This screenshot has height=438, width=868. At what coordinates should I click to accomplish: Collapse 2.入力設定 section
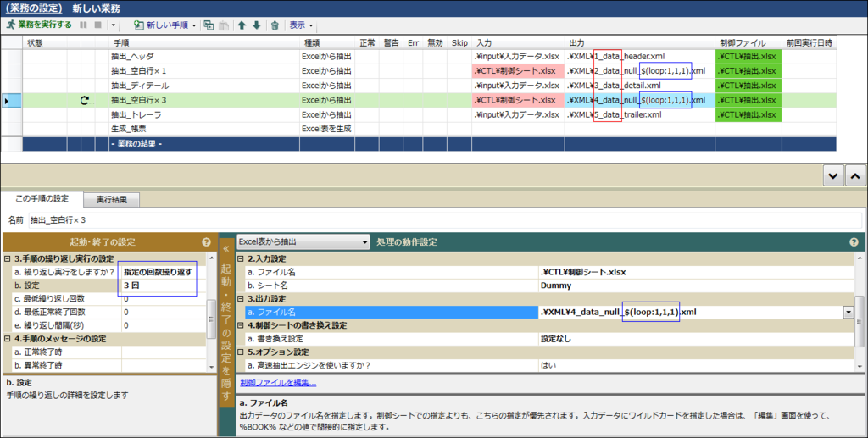point(241,259)
